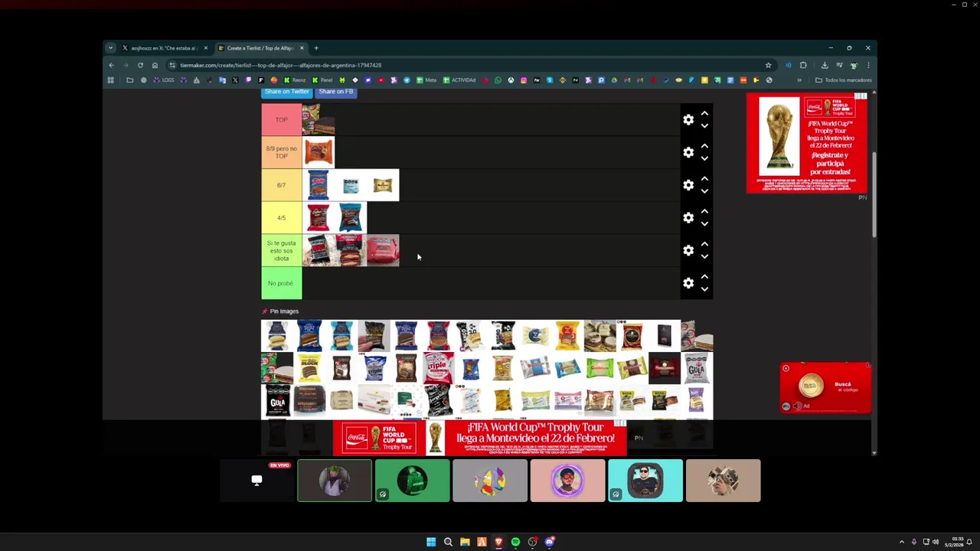Open the ACTIVIDAd bookmark

[459, 80]
